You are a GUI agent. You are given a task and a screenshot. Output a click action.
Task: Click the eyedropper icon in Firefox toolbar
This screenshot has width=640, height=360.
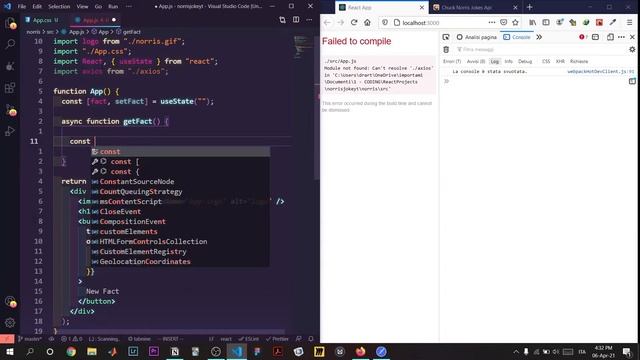613,23
